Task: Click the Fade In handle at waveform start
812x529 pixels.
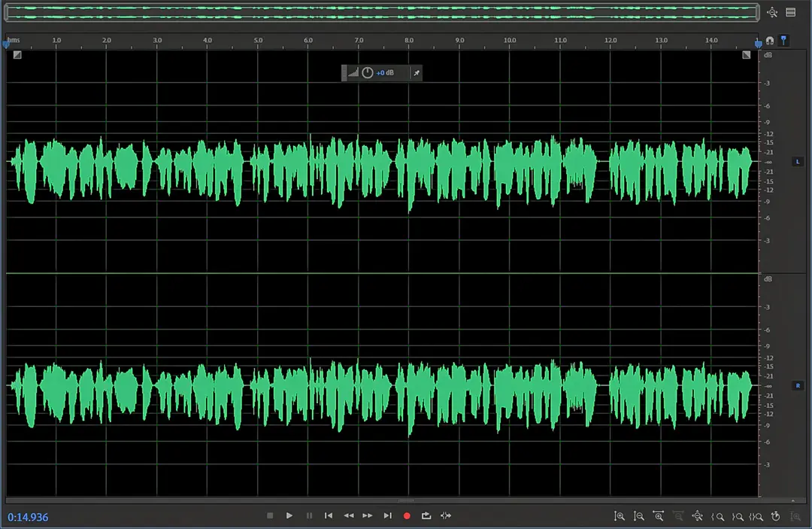Action: (17, 54)
